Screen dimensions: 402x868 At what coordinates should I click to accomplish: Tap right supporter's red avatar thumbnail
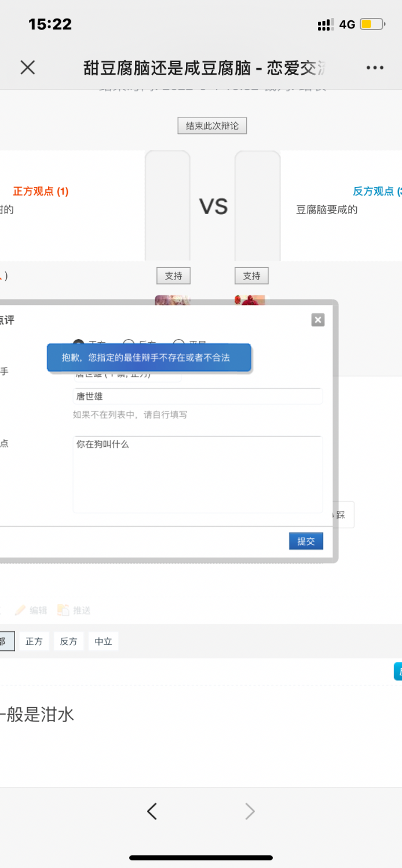coord(250,300)
